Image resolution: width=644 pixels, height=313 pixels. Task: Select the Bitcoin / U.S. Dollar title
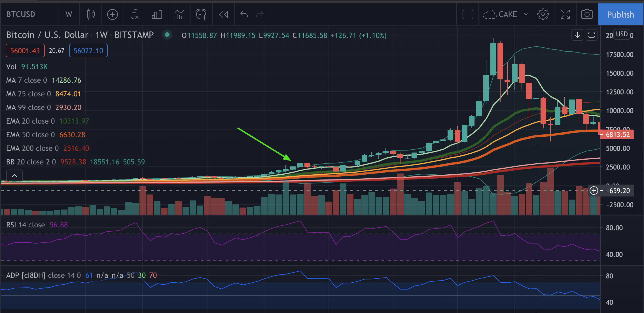tap(47, 35)
